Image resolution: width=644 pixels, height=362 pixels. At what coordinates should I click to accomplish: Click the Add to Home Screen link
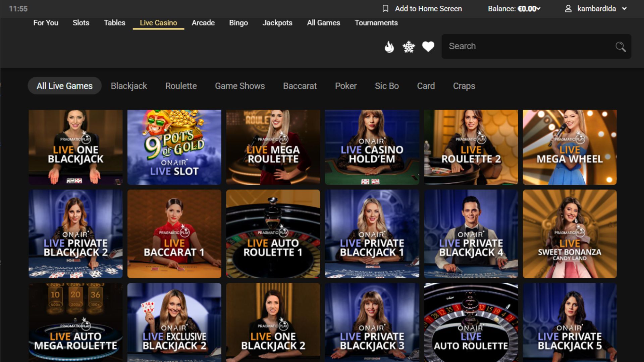[x=428, y=9]
